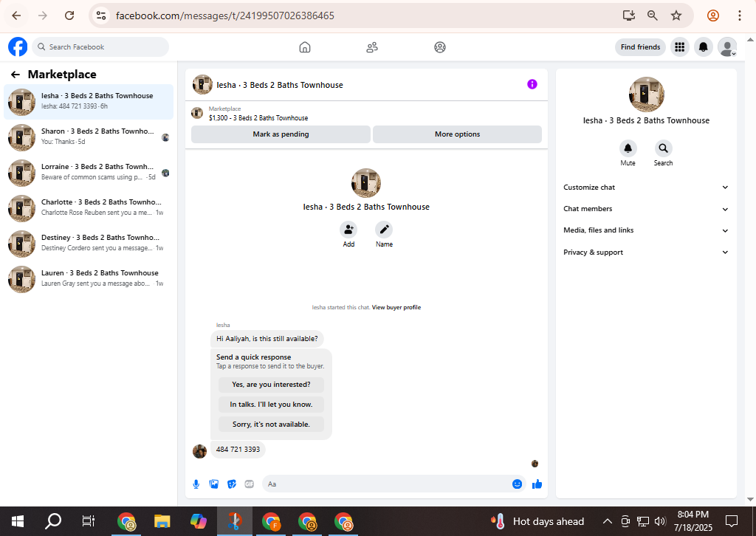Click Iesha's avatar beside the phone message
The width and height of the screenshot is (756, 536).
tap(199, 451)
